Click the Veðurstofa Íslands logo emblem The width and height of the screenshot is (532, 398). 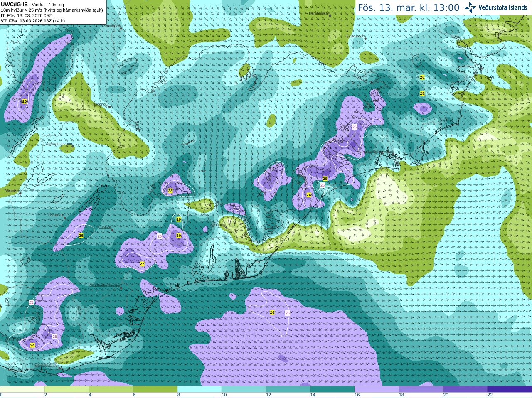pyautogui.click(x=470, y=7)
